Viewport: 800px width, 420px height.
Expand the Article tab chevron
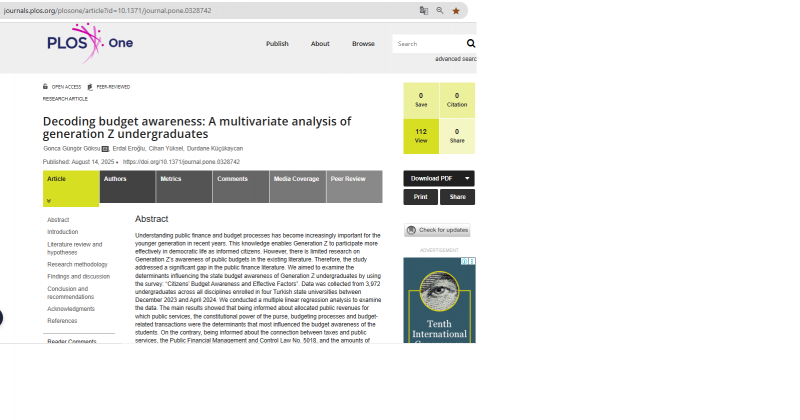coord(49,199)
